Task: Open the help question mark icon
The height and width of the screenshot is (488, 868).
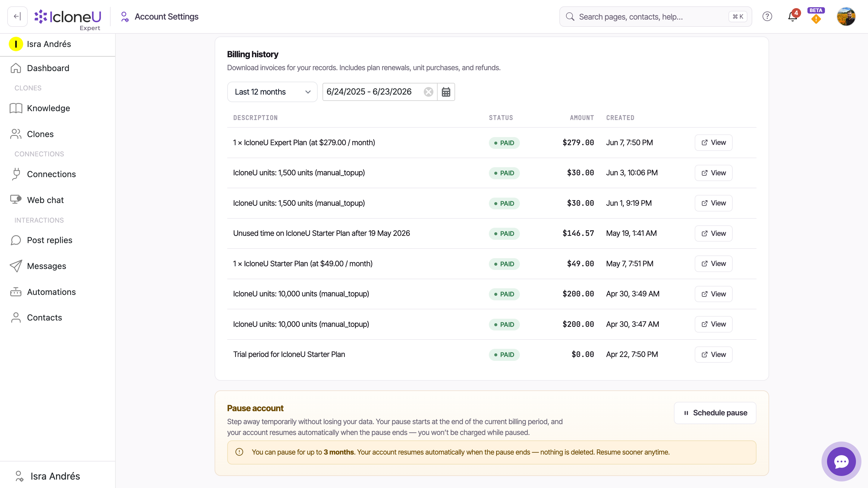Action: point(767,17)
